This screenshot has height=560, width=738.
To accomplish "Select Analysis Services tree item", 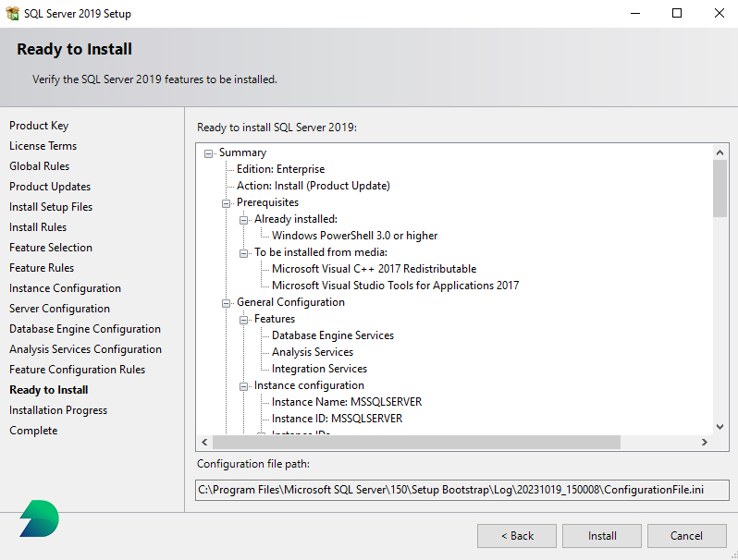I will (313, 352).
